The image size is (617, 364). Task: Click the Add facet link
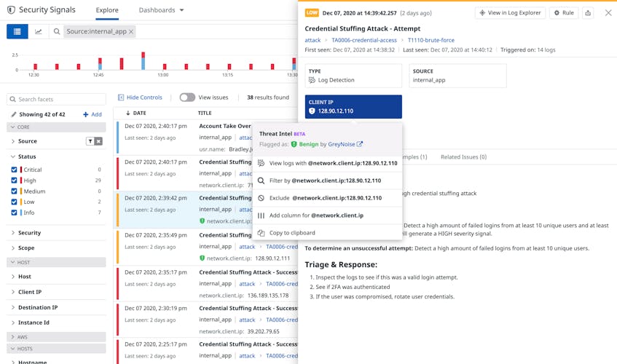tap(93, 114)
